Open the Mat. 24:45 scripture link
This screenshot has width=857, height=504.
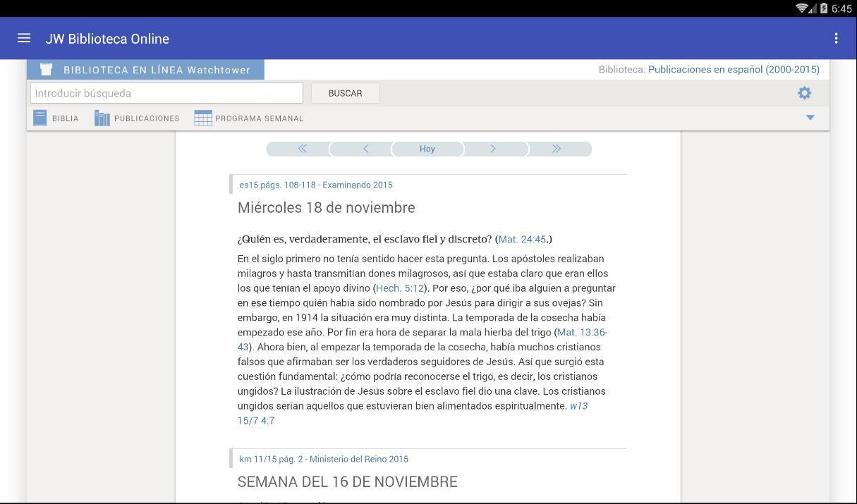522,239
